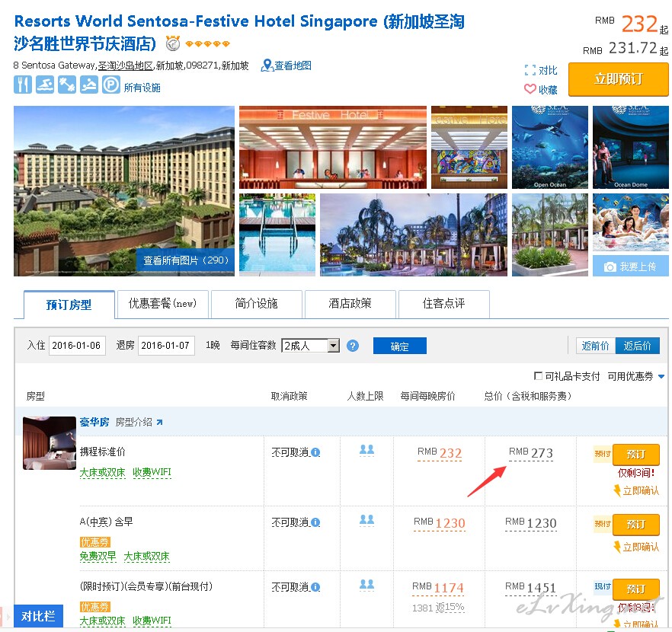Switch to the 简介设施 tab

256,304
